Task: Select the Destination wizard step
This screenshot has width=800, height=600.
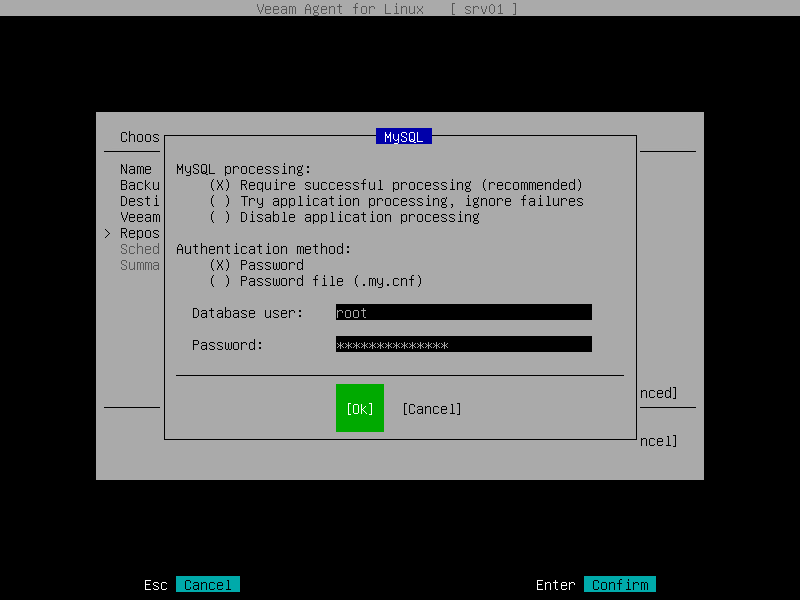Action: (x=140, y=201)
